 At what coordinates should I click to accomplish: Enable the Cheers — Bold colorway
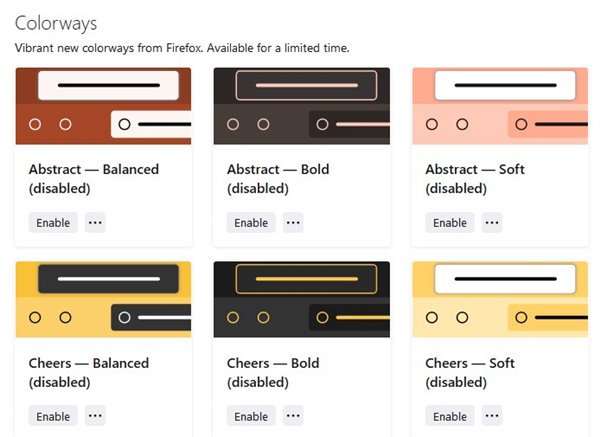pyautogui.click(x=251, y=416)
